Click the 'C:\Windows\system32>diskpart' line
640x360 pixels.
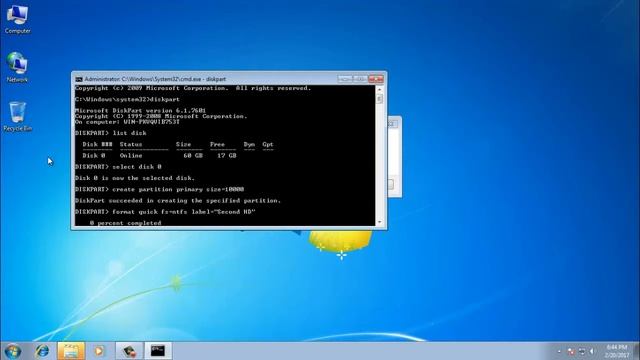click(127, 99)
